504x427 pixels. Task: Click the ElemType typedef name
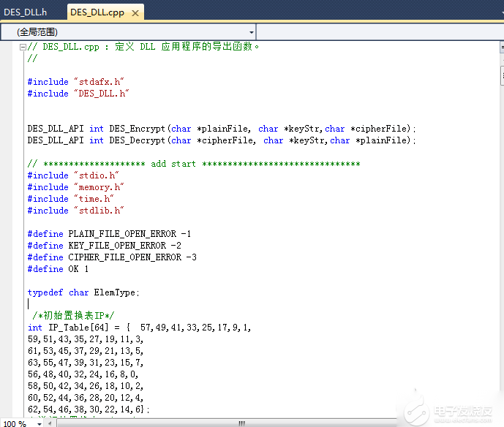coord(116,292)
